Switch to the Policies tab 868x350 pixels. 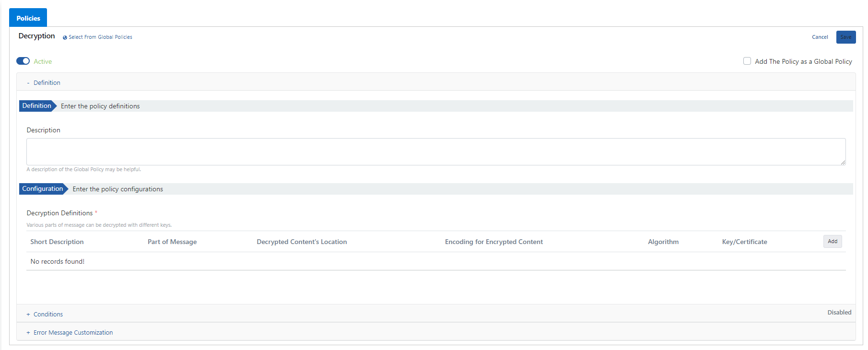(28, 18)
